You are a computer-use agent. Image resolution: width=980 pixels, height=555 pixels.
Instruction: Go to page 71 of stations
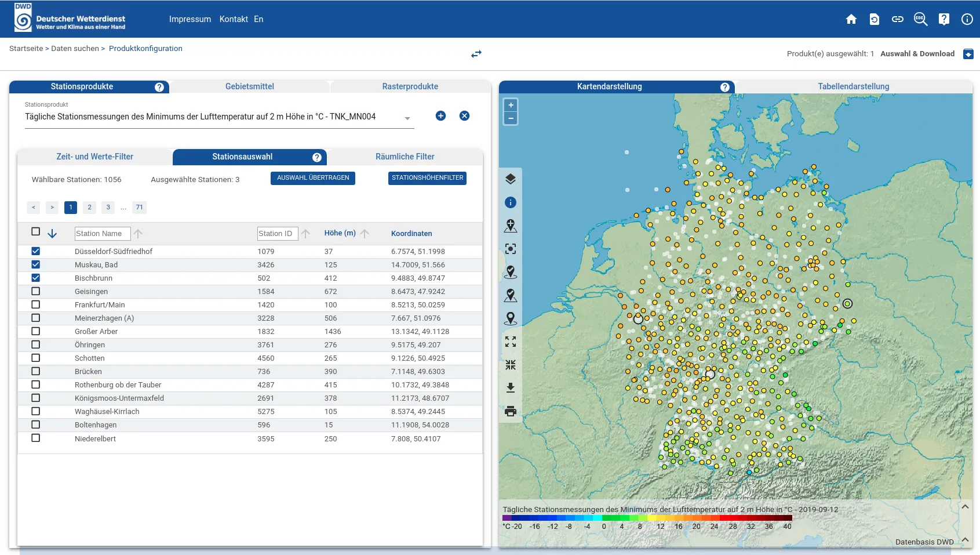(x=140, y=208)
